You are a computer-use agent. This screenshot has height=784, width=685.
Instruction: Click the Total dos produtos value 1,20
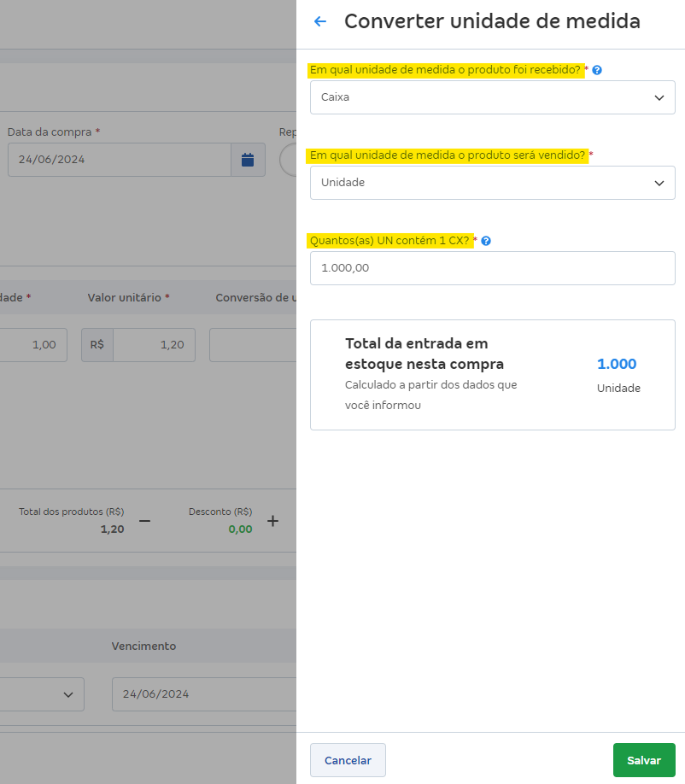tap(113, 529)
